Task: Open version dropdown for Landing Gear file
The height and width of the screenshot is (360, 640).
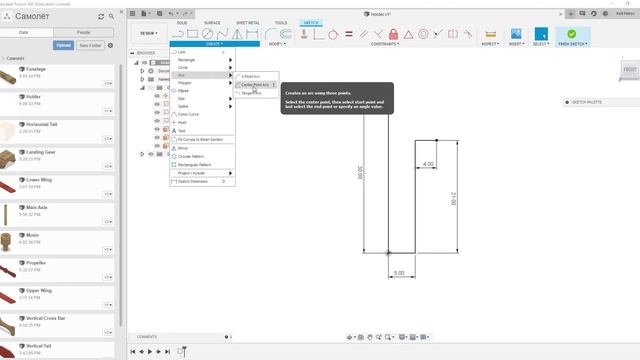Action: pos(107,166)
